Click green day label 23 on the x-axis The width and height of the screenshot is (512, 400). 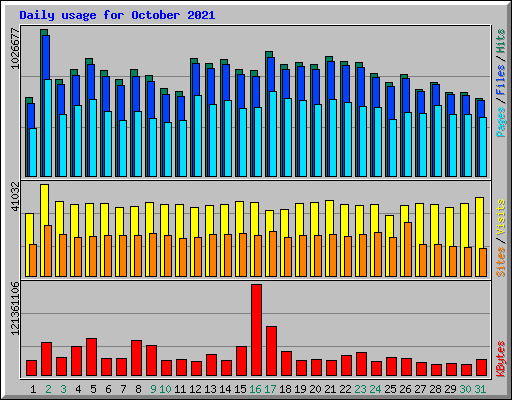pos(360,389)
